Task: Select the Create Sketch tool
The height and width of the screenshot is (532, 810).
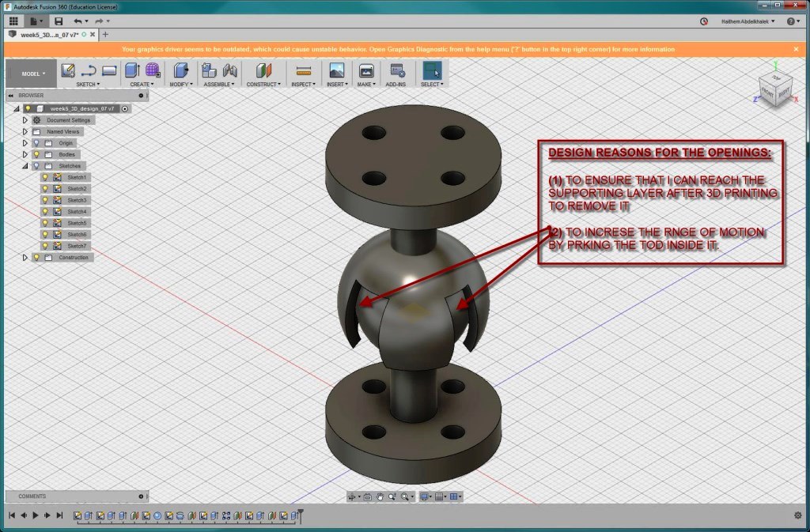Action: point(68,70)
